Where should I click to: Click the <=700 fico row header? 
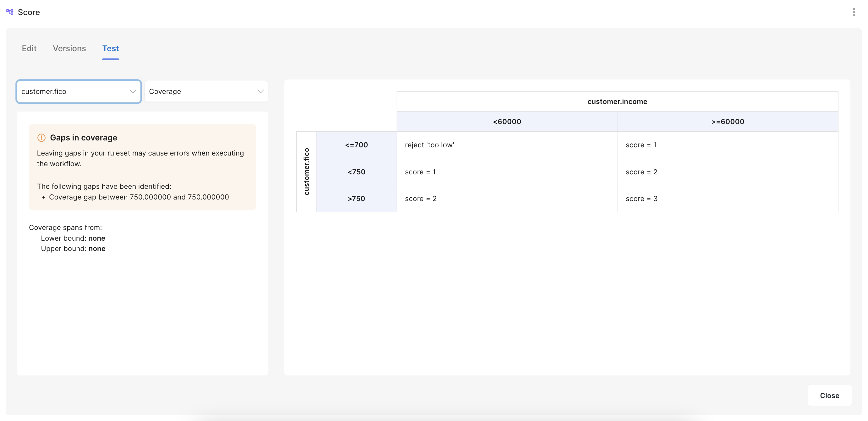tap(356, 145)
